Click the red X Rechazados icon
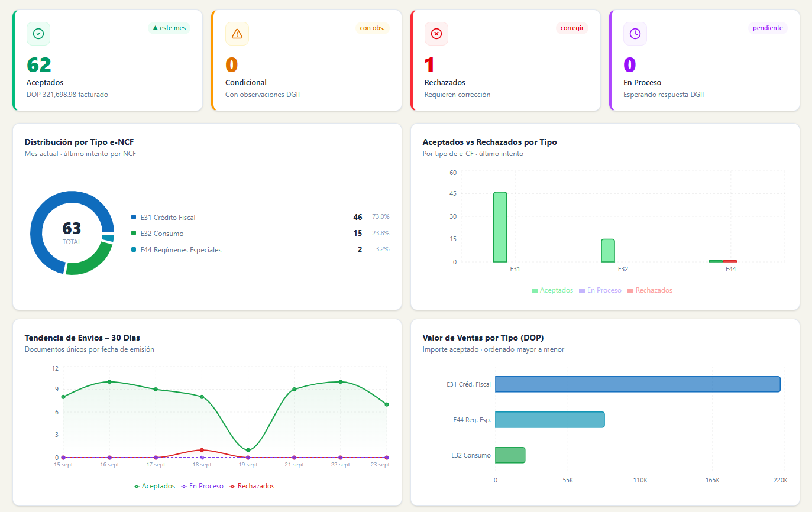Screen dimensions: 812x512 (x=436, y=34)
